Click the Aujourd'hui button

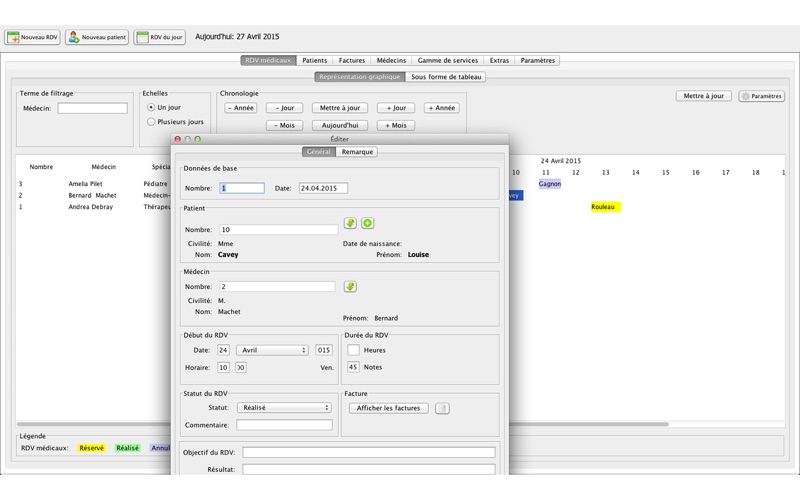tap(340, 125)
